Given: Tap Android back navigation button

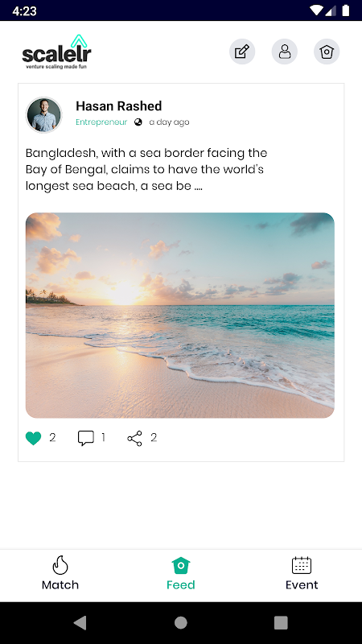Looking at the screenshot, I should tap(80, 622).
